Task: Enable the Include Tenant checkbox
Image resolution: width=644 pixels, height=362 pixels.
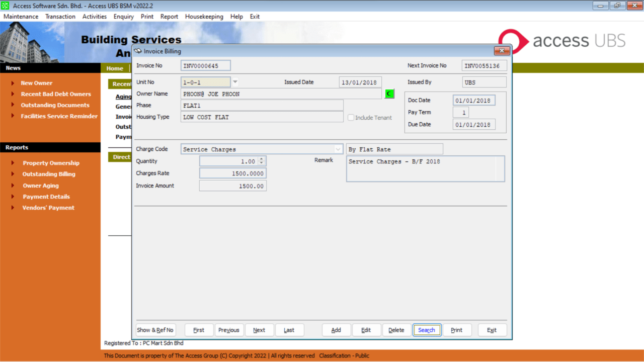Action: coord(351,118)
